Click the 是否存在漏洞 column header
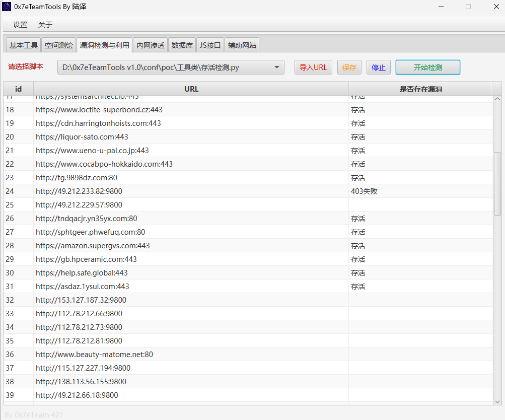Image resolution: width=505 pixels, height=420 pixels. pos(420,89)
